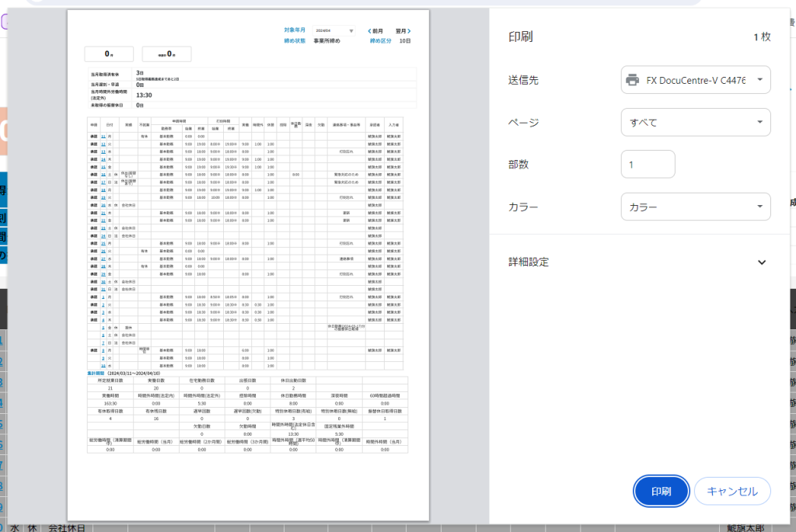Click the 集計期間 label in preview

[96, 374]
